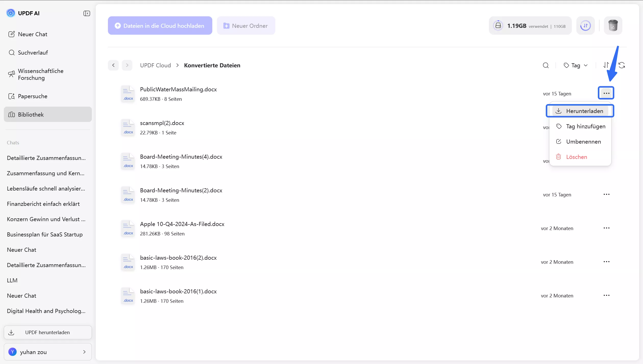Open three-dot menu for Board-Meeting-Minutes(2).docx
The height and width of the screenshot is (364, 643).
click(x=606, y=194)
